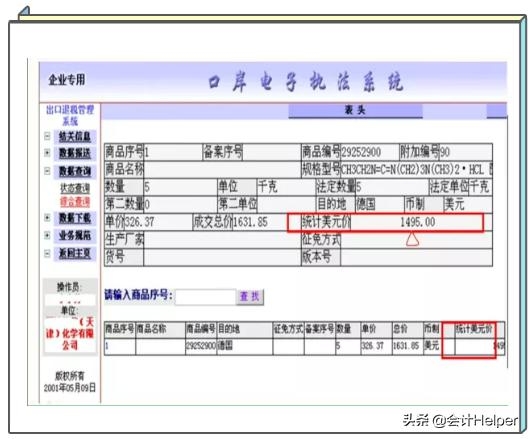
Task: Open list row item number 1 link
Action: tap(107, 346)
